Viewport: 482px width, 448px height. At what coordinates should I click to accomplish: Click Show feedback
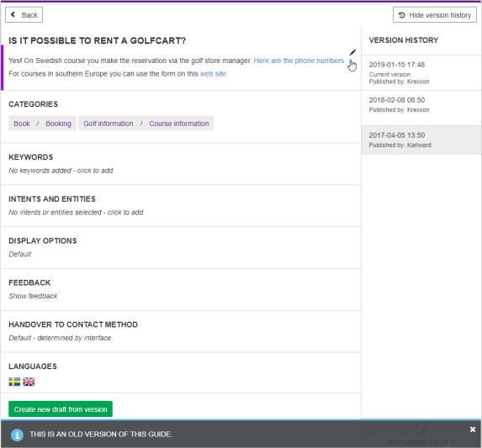(x=33, y=296)
